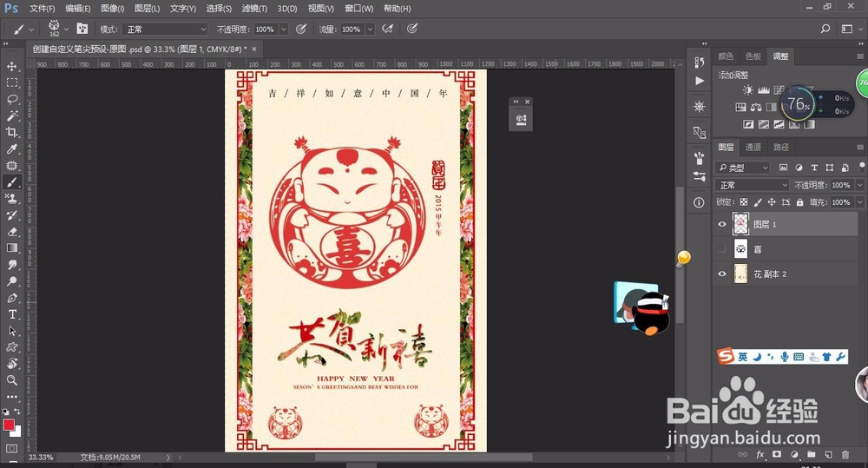Select the Eraser tool
Viewport: 868px width, 468px height.
pos(11,232)
